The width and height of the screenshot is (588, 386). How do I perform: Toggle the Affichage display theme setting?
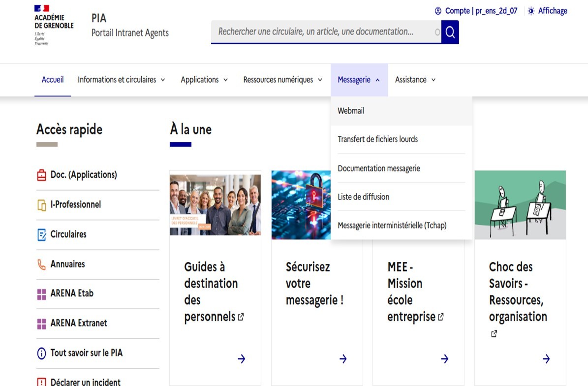547,11
